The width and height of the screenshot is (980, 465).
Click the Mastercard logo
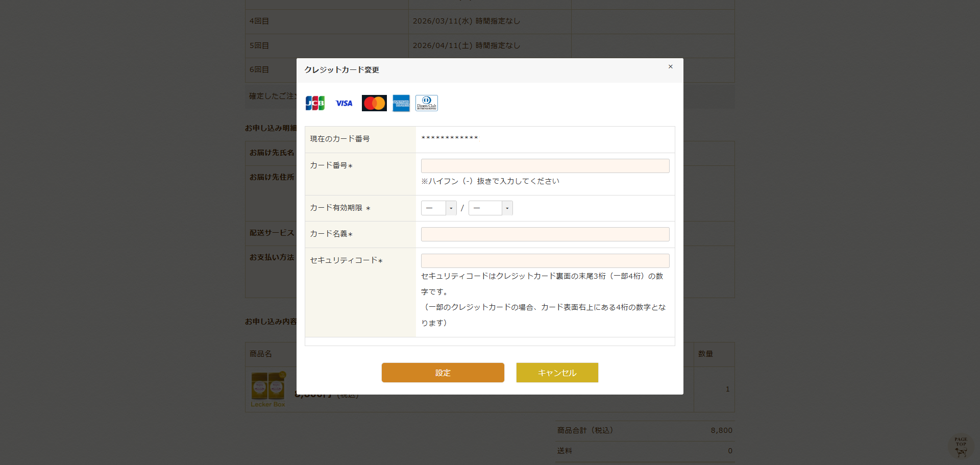(374, 103)
